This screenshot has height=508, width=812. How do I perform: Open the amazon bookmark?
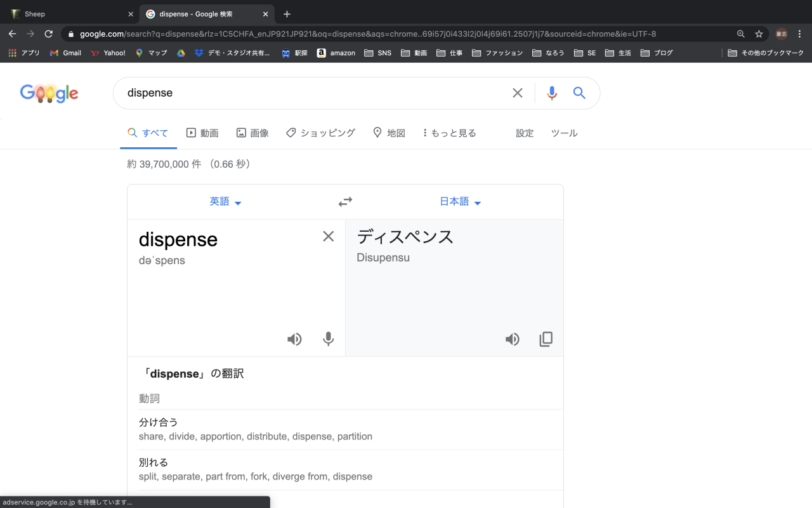[336, 53]
